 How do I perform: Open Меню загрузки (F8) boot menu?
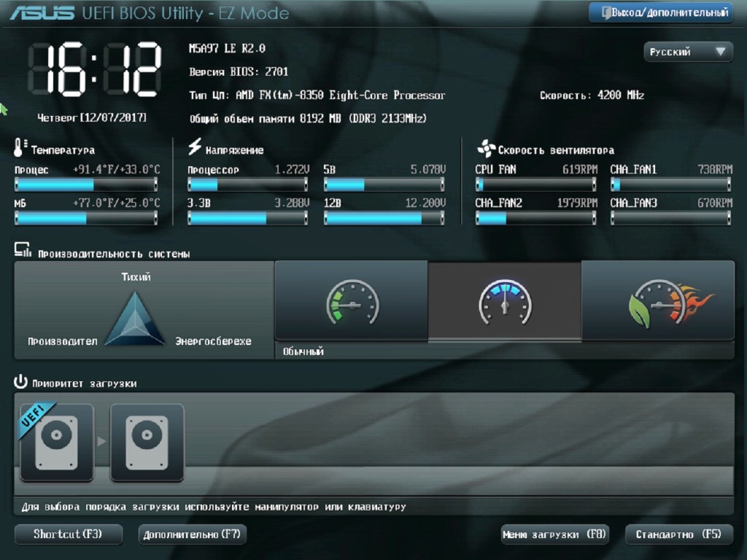[x=555, y=534]
